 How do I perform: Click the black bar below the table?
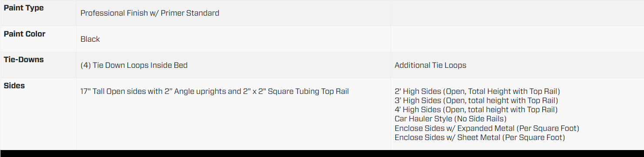point(322,154)
